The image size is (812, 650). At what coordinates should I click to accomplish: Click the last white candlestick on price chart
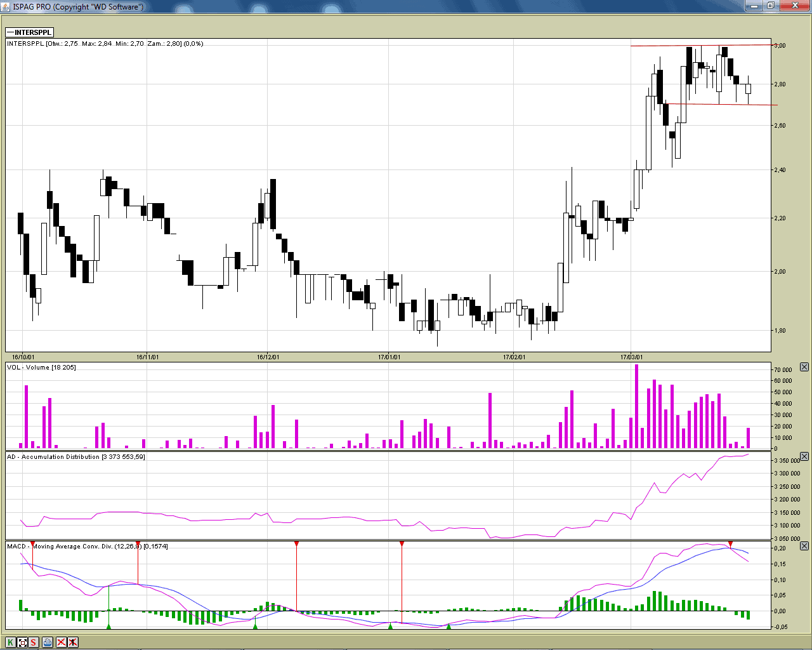[748, 89]
